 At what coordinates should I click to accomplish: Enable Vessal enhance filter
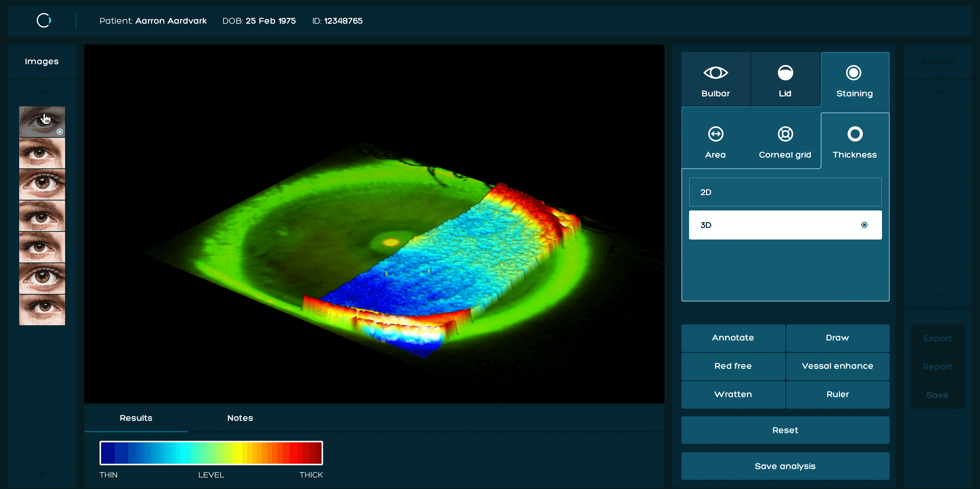[838, 366]
